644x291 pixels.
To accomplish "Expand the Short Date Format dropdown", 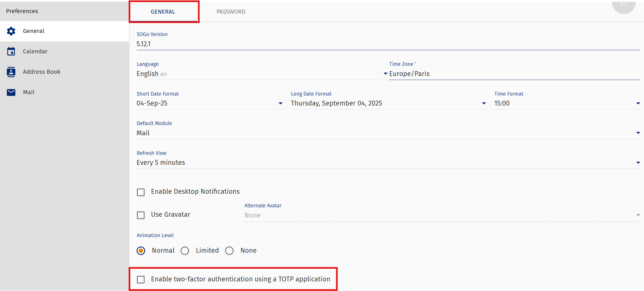I will click(209, 103).
